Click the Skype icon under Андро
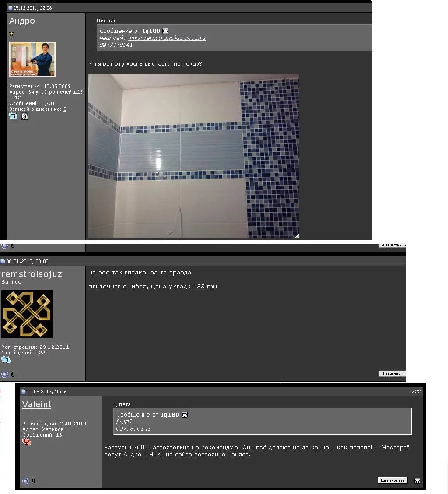Viewport: 448px width, 494px height. click(x=24, y=116)
